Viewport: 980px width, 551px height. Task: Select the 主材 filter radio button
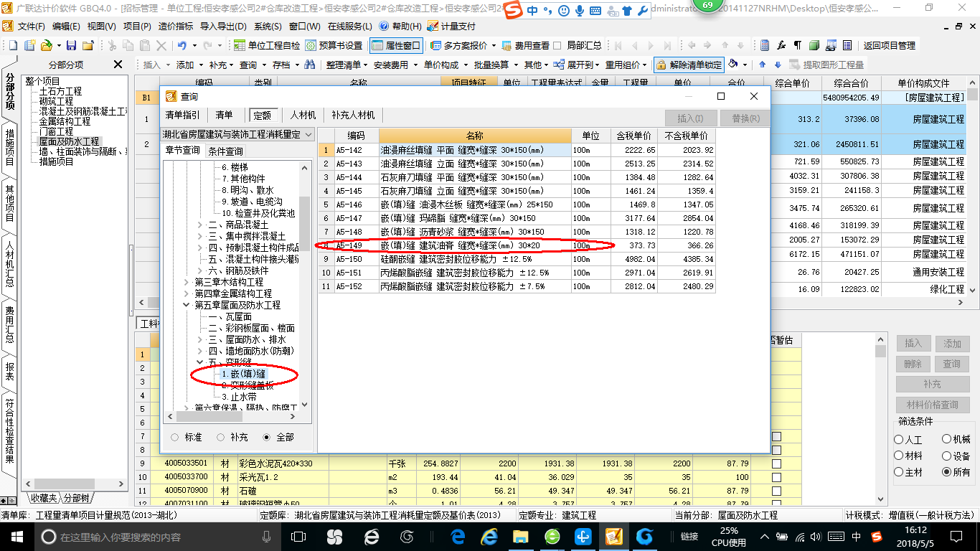point(899,472)
